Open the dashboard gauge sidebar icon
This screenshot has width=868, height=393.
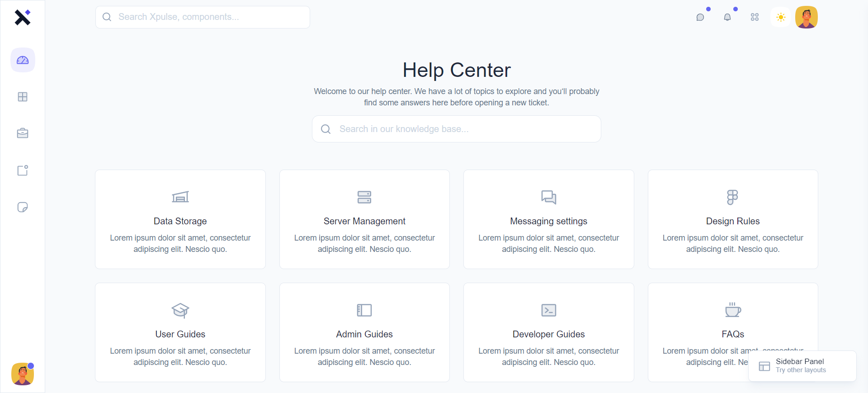click(x=23, y=60)
